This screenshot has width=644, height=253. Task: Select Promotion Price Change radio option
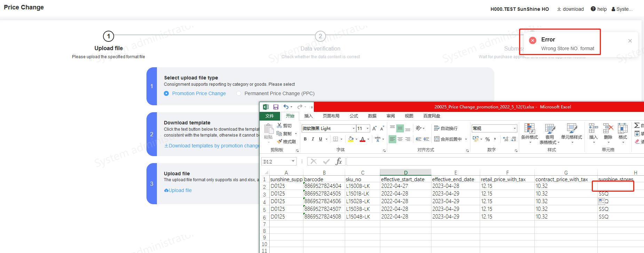click(x=166, y=93)
